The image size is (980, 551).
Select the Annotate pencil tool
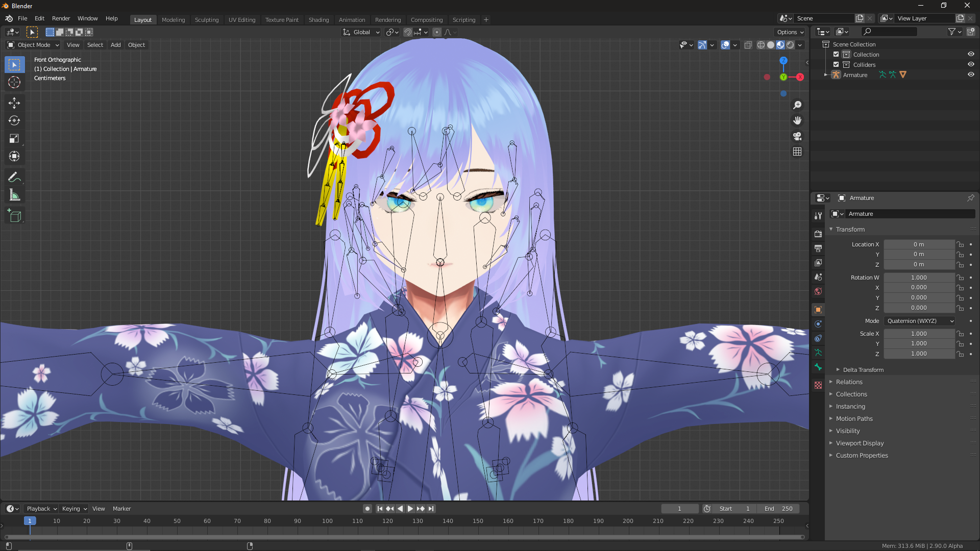(x=14, y=178)
